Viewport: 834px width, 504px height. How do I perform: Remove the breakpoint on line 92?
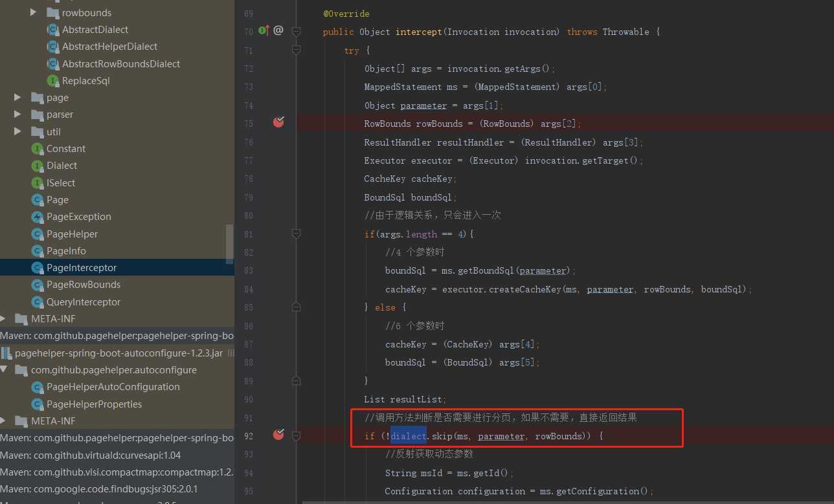(x=278, y=434)
